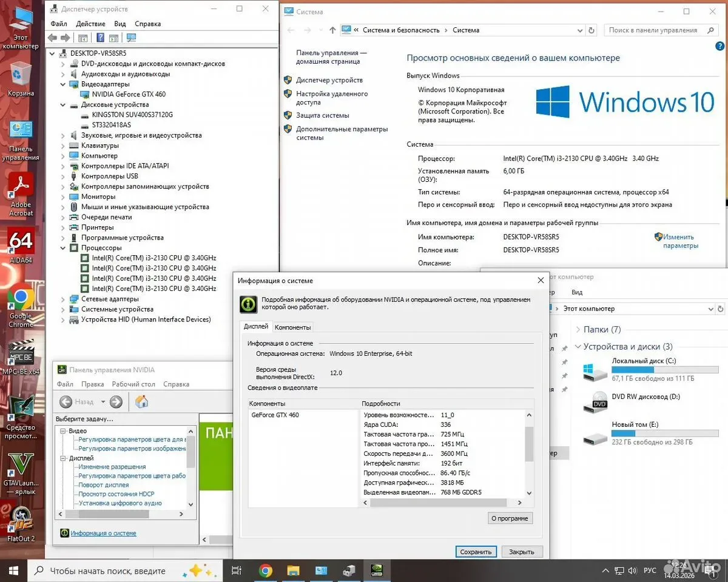
Task: Launch FlatOut 2 desktop icon
Action: [21, 525]
